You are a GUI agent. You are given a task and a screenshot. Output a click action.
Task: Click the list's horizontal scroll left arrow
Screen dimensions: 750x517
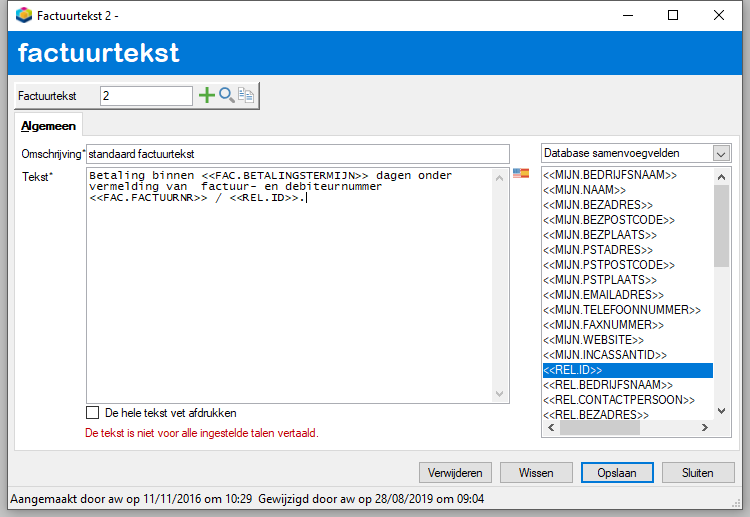(x=551, y=428)
